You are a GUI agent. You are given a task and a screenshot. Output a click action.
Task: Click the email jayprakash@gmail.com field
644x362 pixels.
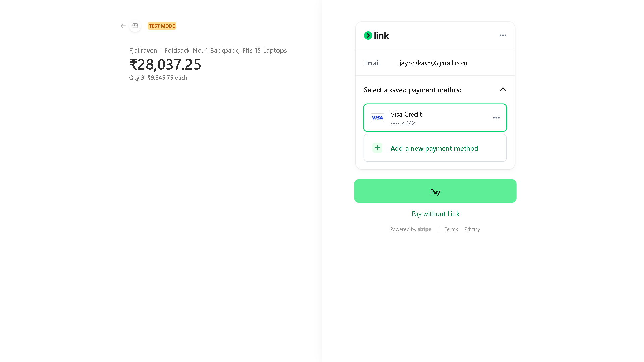(433, 63)
